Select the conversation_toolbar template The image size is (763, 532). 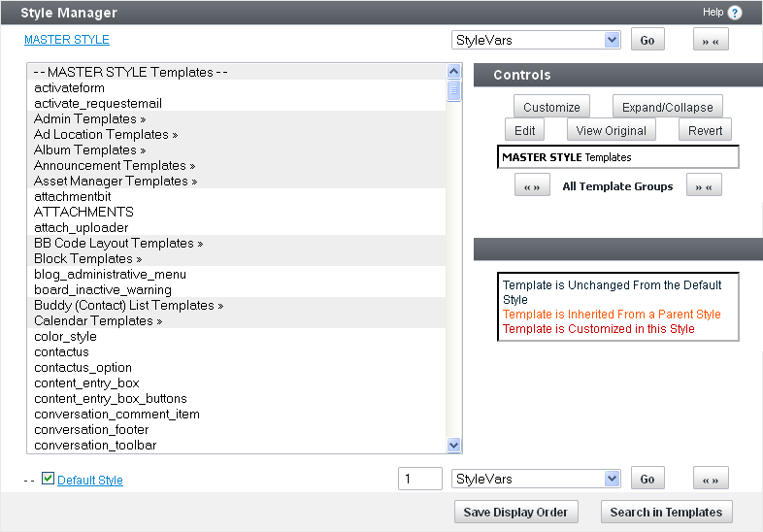point(236,445)
